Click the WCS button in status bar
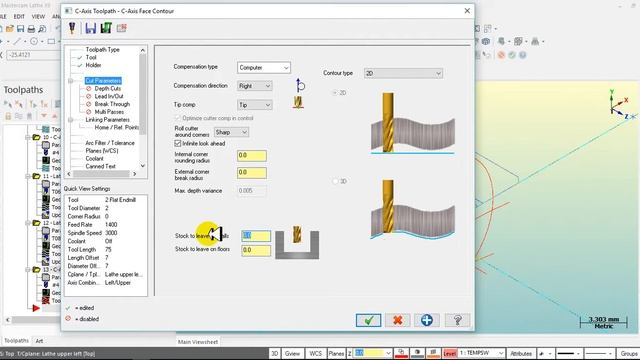Screen dimensions: 640x360 point(316,353)
